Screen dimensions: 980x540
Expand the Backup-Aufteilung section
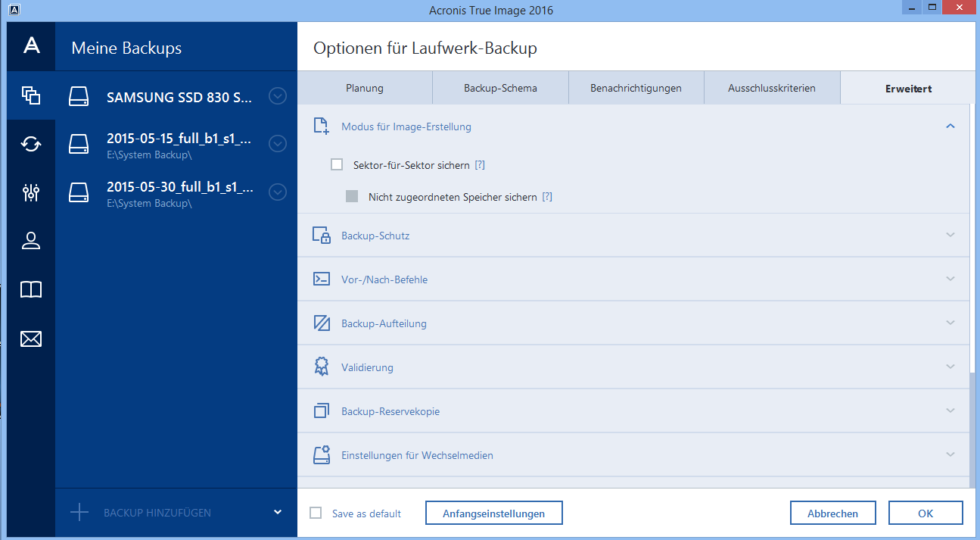tap(950, 323)
